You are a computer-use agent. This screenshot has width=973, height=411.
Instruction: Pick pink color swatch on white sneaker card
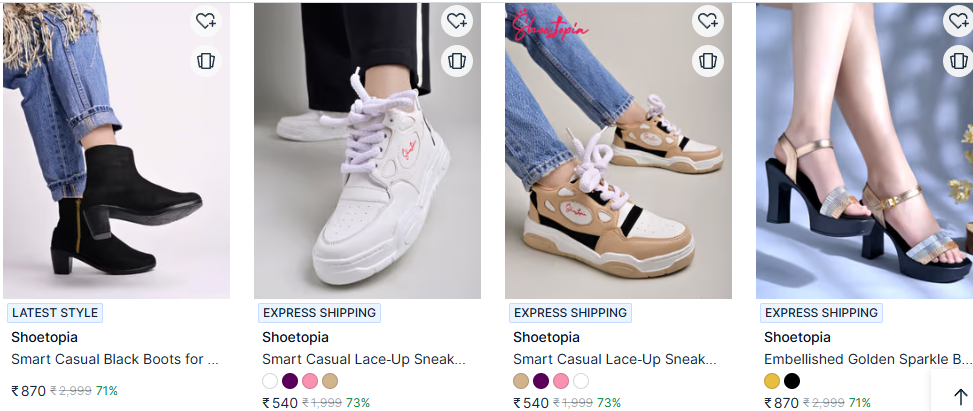pyautogui.click(x=310, y=381)
